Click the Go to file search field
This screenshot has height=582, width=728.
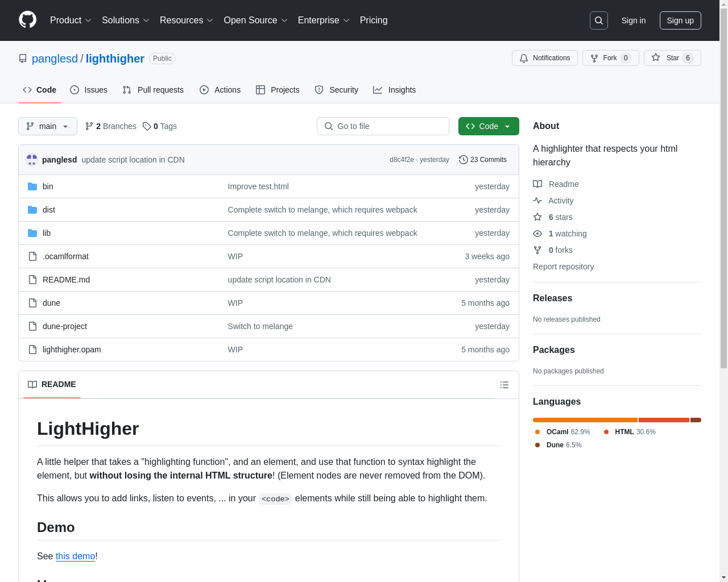[383, 126]
